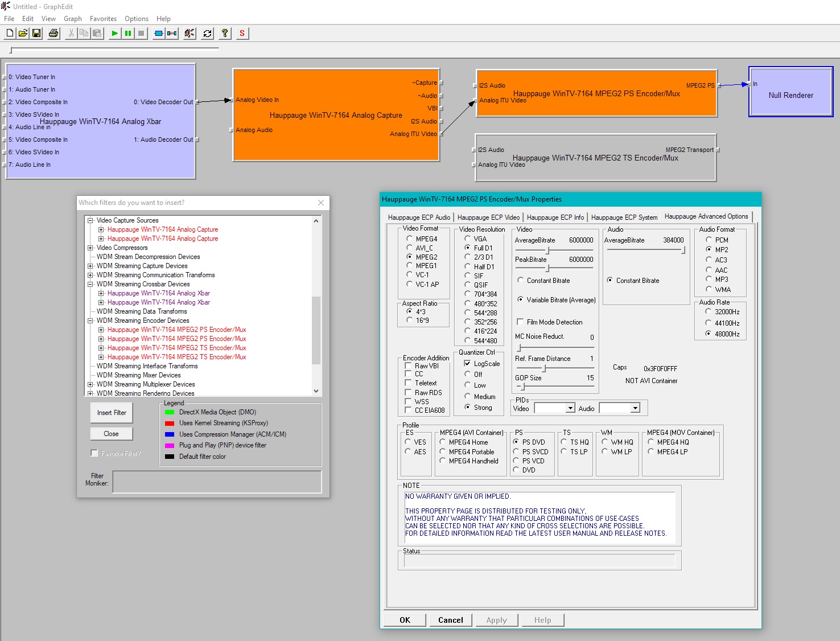The width and height of the screenshot is (840, 641).
Task: Expand the Video Compressors tree node
Action: point(90,248)
